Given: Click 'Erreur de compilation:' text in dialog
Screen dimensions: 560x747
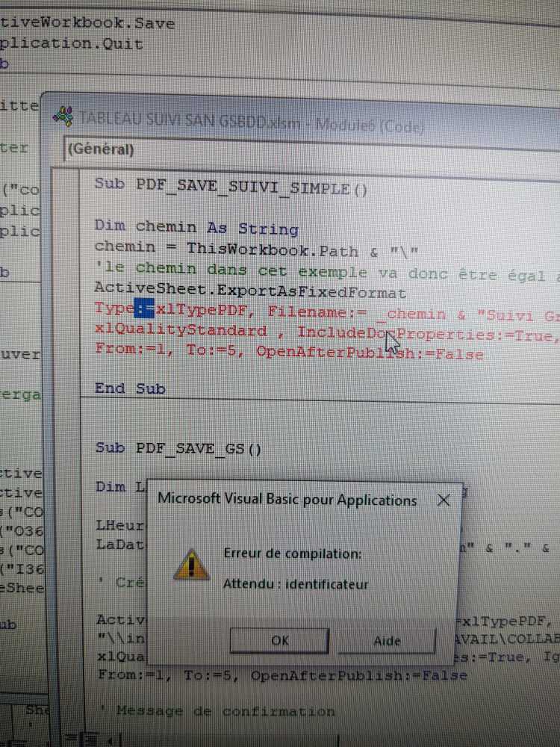Looking at the screenshot, I should (293, 554).
